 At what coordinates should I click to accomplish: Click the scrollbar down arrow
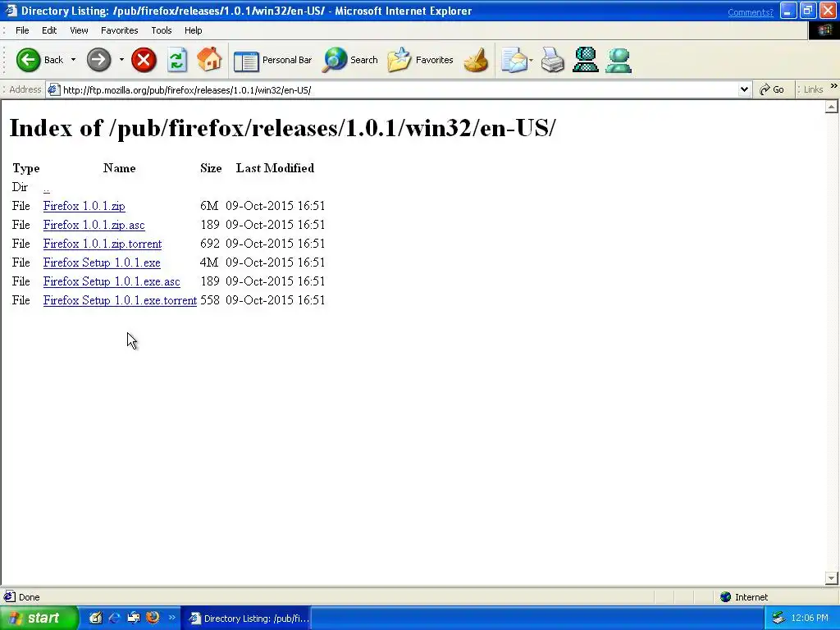[831, 578]
